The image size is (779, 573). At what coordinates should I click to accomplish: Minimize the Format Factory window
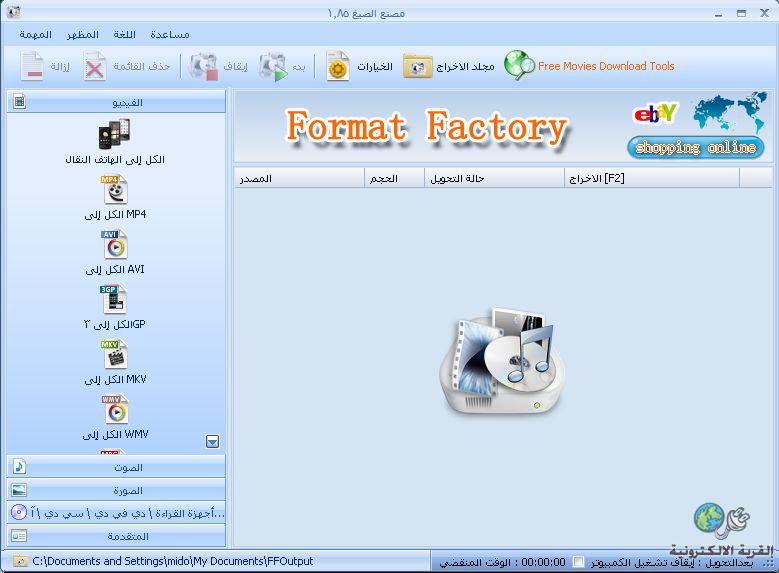pos(718,14)
